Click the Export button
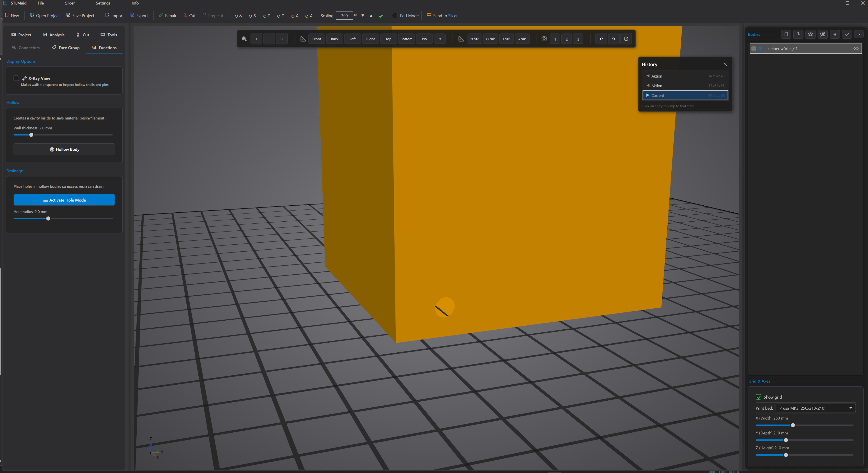The height and width of the screenshot is (473, 868). (x=139, y=16)
